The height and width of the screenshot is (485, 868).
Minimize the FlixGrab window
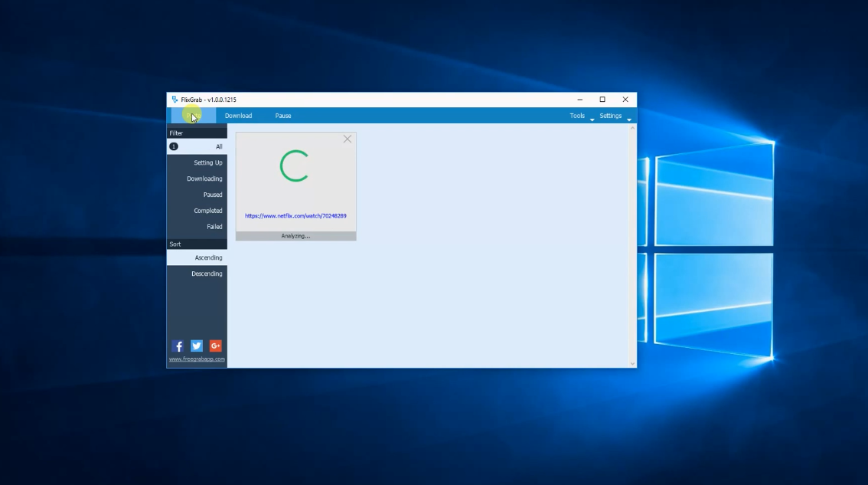(579, 100)
